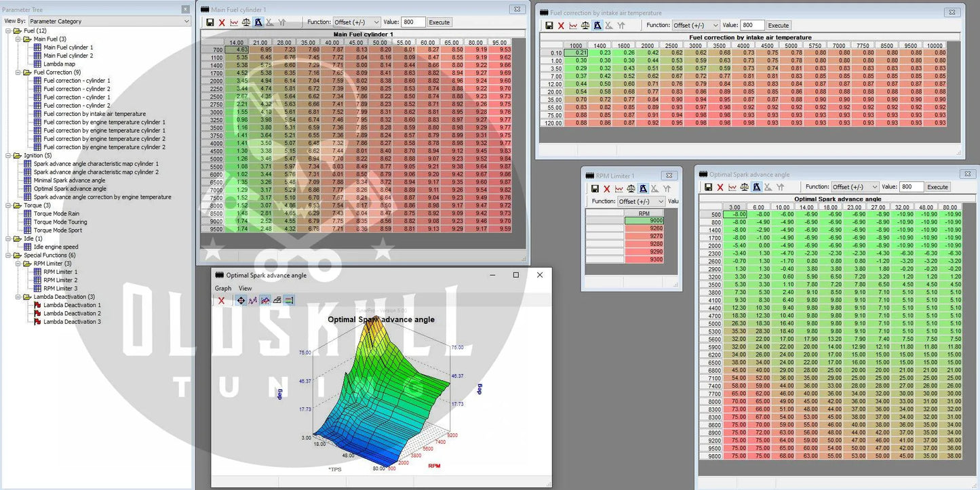Viewport: 980px width, 490px height.
Task: Click the 4.63 cell in Main Fuel table
Action: (237, 50)
